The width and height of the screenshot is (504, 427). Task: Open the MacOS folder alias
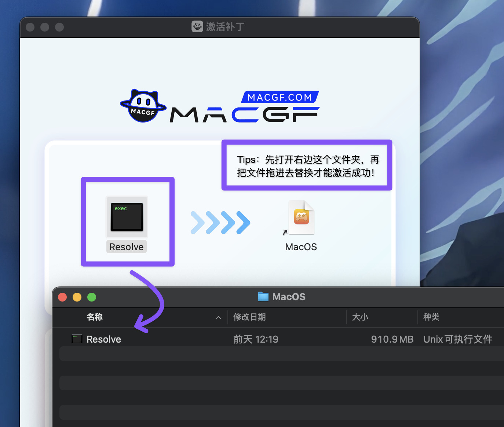pyautogui.click(x=301, y=218)
